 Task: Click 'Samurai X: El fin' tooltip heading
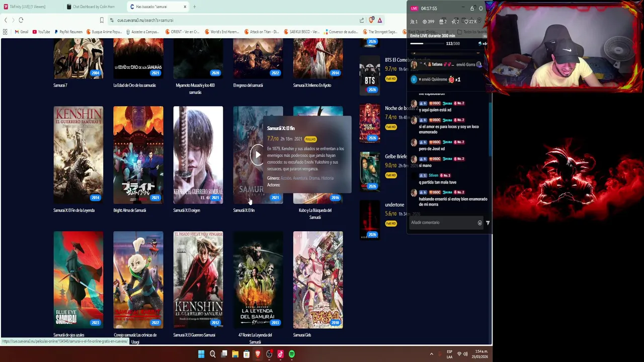(281, 128)
